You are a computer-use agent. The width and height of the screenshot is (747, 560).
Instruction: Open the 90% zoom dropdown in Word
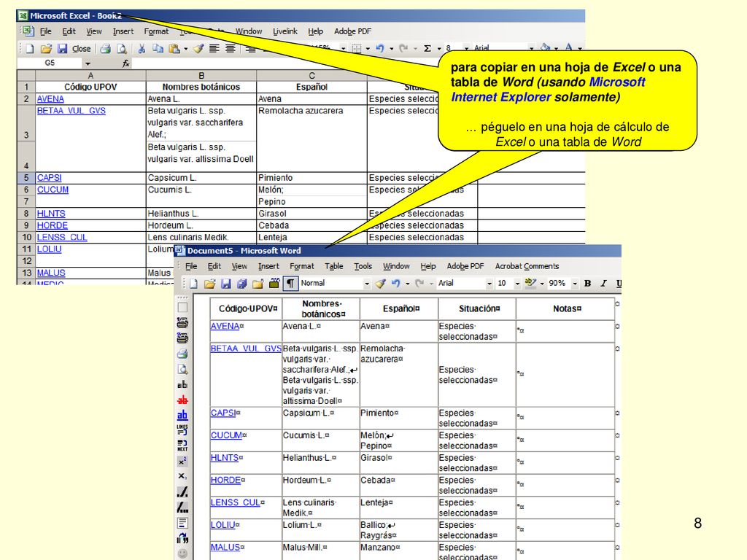tap(575, 284)
